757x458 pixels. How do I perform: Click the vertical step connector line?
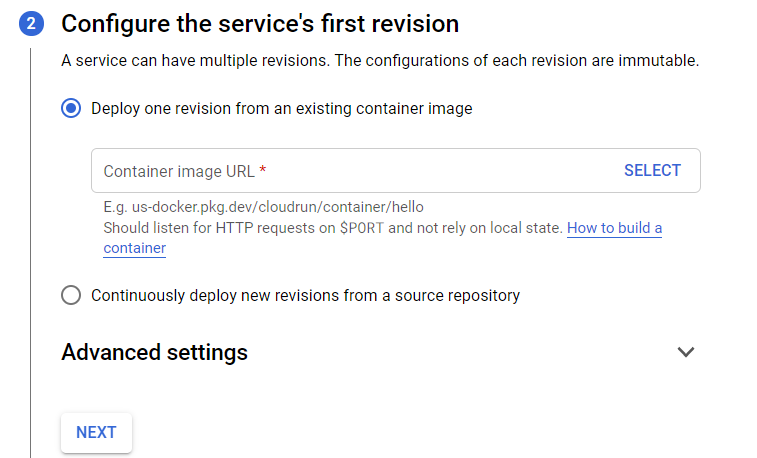click(30, 250)
